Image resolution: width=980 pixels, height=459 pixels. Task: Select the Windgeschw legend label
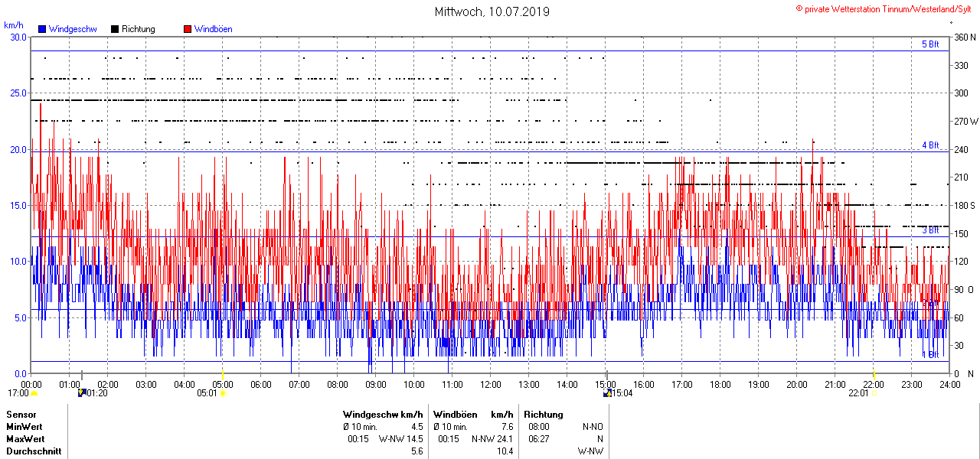[73, 29]
